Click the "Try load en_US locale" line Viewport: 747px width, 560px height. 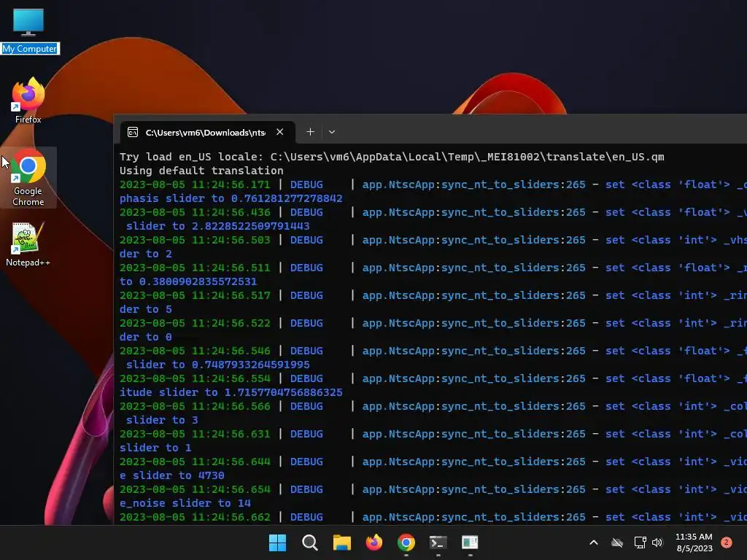point(392,157)
